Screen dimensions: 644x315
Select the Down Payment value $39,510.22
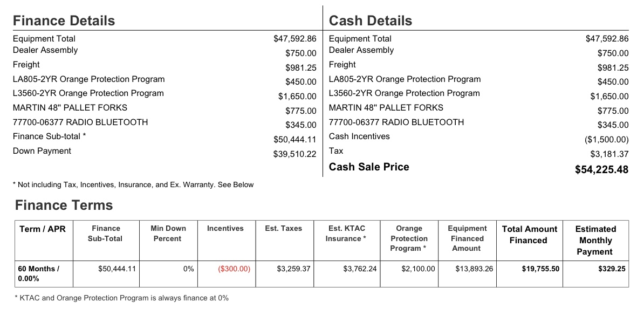click(295, 154)
